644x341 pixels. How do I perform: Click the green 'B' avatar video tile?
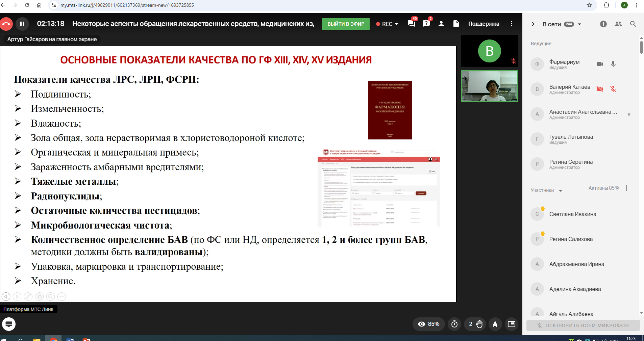click(490, 51)
